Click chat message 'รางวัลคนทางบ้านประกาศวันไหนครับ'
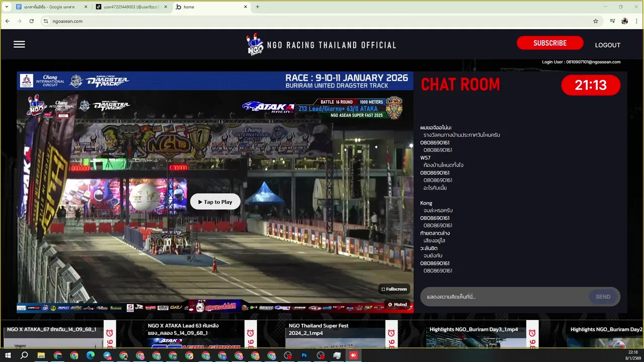Screen dimensions: 644x362 [x=461, y=135]
